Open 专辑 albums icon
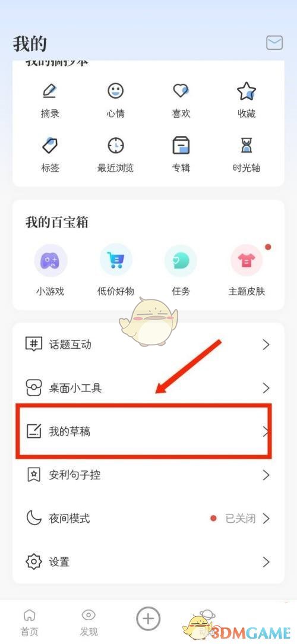297x644 pixels. (181, 146)
